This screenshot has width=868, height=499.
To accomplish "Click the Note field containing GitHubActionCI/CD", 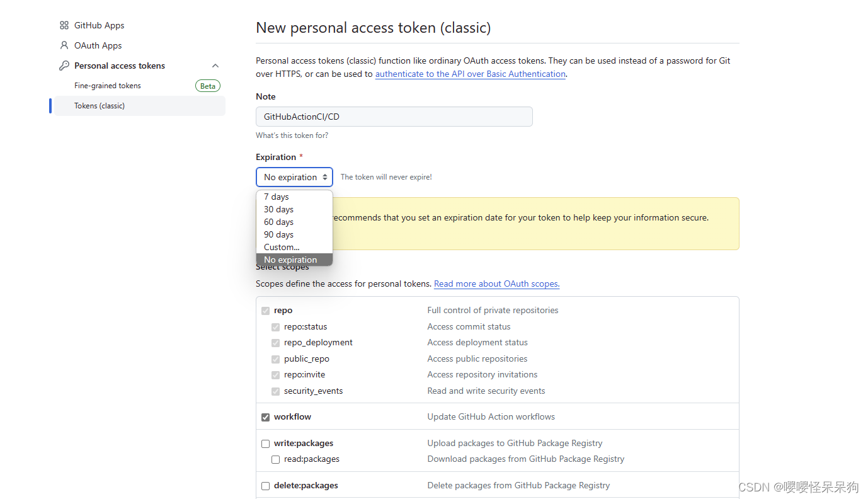I will pyautogui.click(x=394, y=117).
